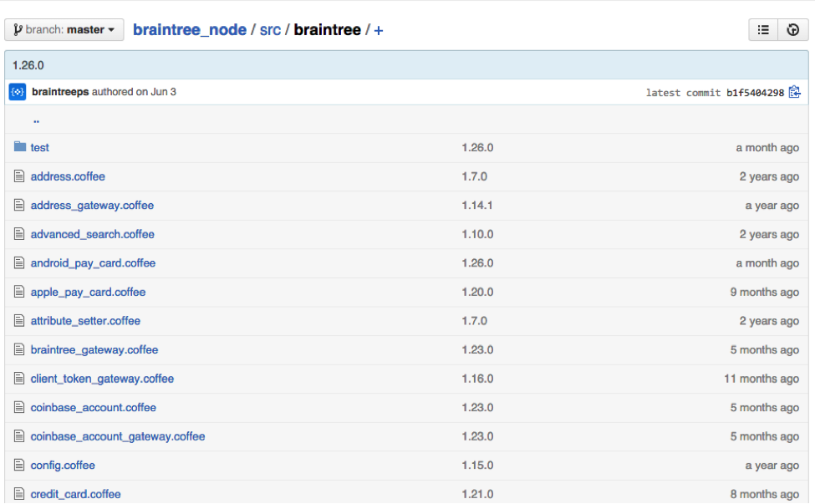Click file icon beside attribute_setter.coffee
This screenshot has height=504, width=815.
(19, 321)
